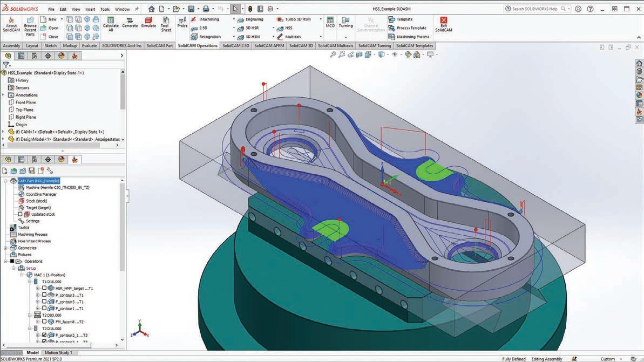Expand the Geometries tree node
Viewport: 644px width, 362px height.
pos(6,248)
